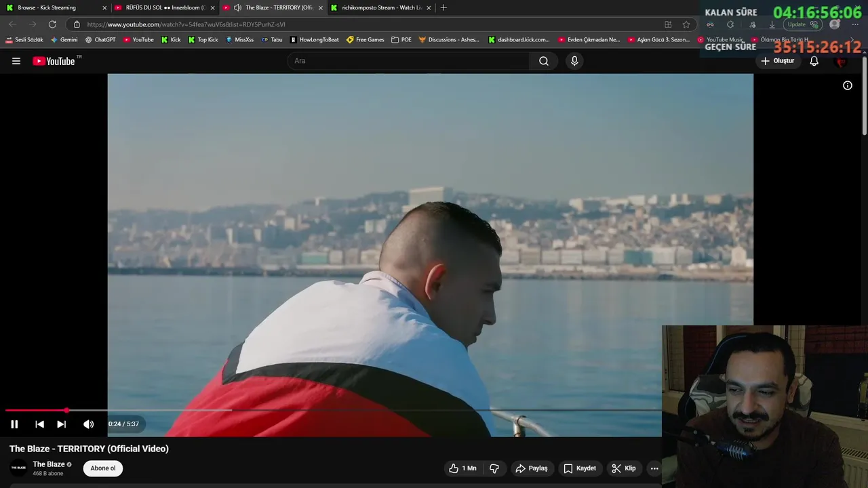868x488 pixels.
Task: Open YouTube notifications bell
Action: click(x=814, y=61)
